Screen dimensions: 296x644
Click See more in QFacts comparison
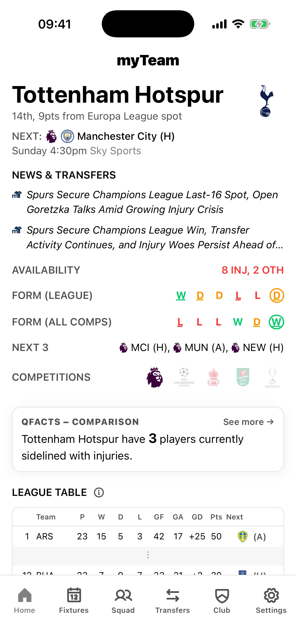(248, 422)
